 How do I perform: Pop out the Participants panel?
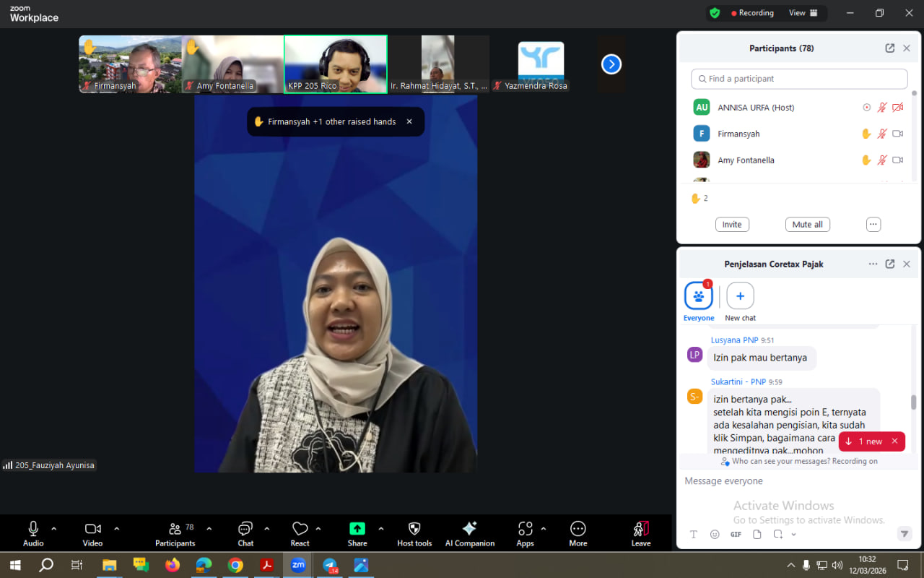click(889, 48)
